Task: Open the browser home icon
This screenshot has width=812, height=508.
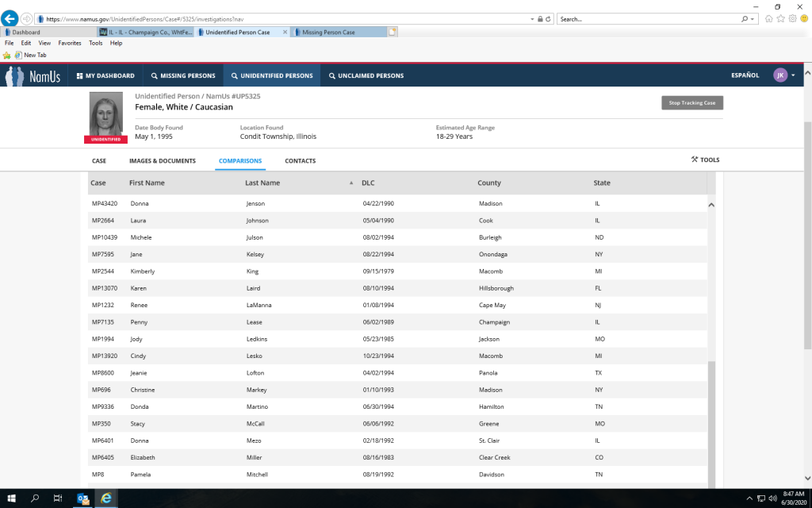Action: 768,18
